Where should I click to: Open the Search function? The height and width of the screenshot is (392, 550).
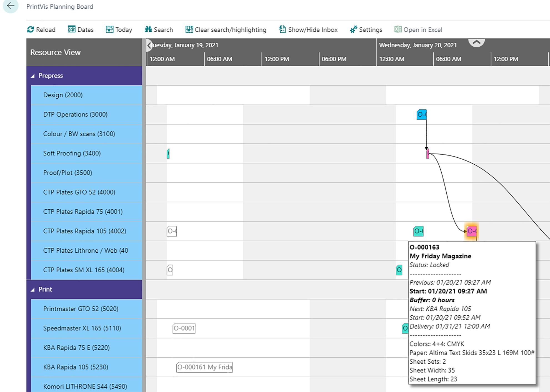(x=159, y=29)
